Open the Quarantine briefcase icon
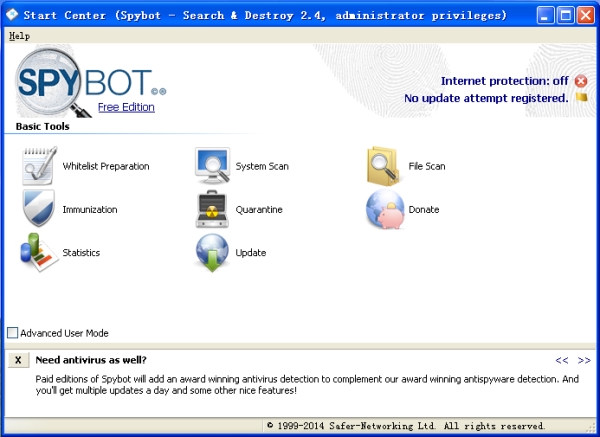 click(212, 209)
